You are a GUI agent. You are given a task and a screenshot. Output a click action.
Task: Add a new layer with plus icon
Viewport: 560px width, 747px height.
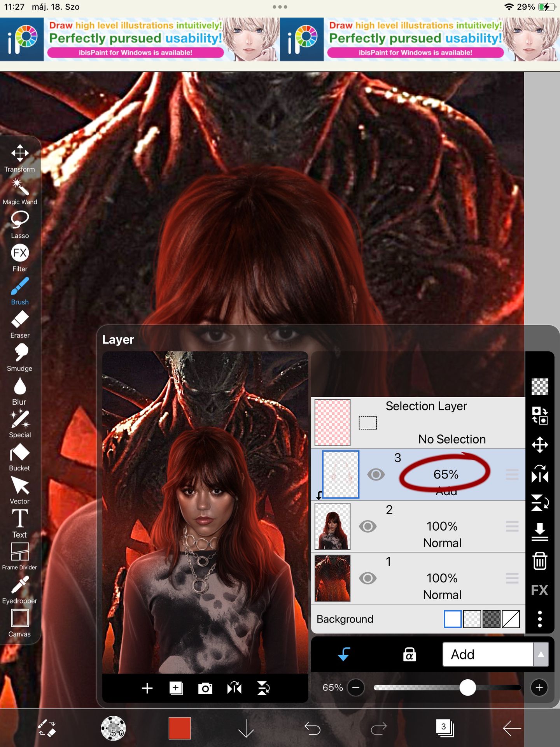pyautogui.click(x=147, y=688)
